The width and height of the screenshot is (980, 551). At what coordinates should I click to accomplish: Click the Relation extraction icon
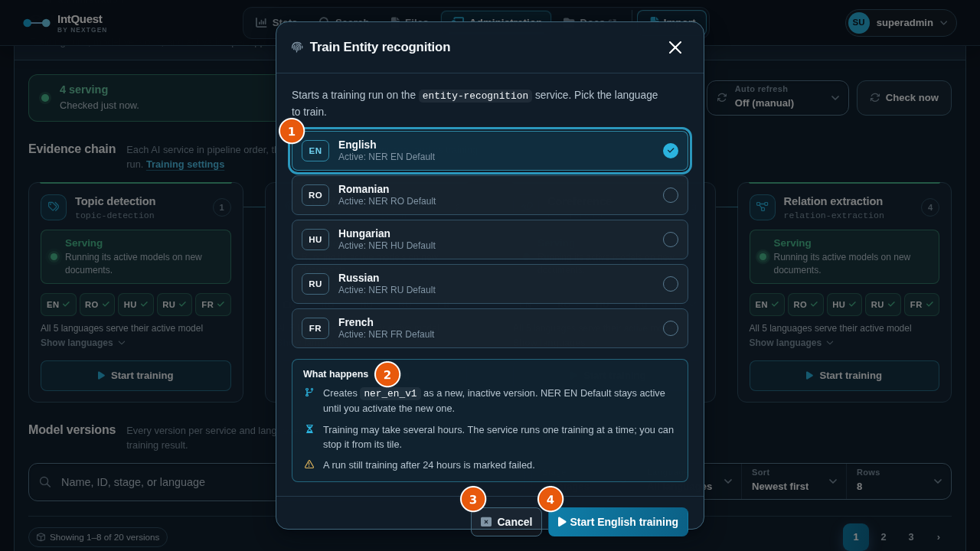pos(763,207)
